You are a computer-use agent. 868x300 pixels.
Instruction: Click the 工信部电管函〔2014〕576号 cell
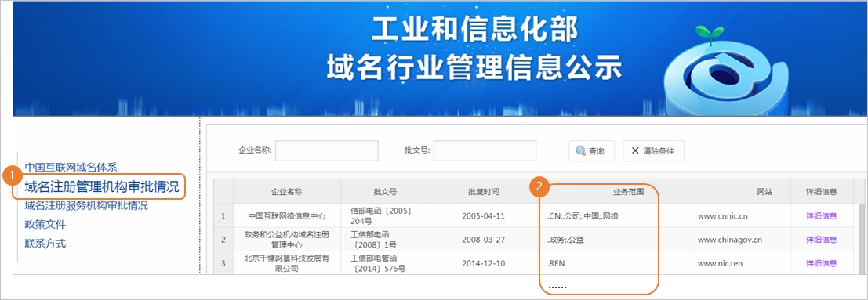tap(385, 263)
